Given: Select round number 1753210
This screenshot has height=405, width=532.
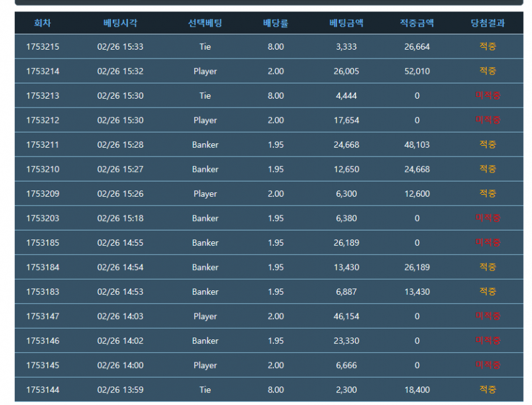Looking at the screenshot, I should [43, 169].
